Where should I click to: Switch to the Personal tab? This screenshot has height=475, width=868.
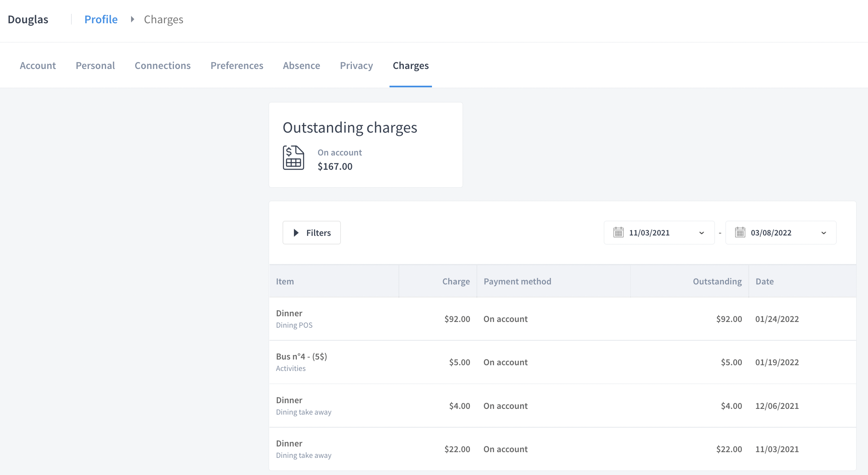95,66
